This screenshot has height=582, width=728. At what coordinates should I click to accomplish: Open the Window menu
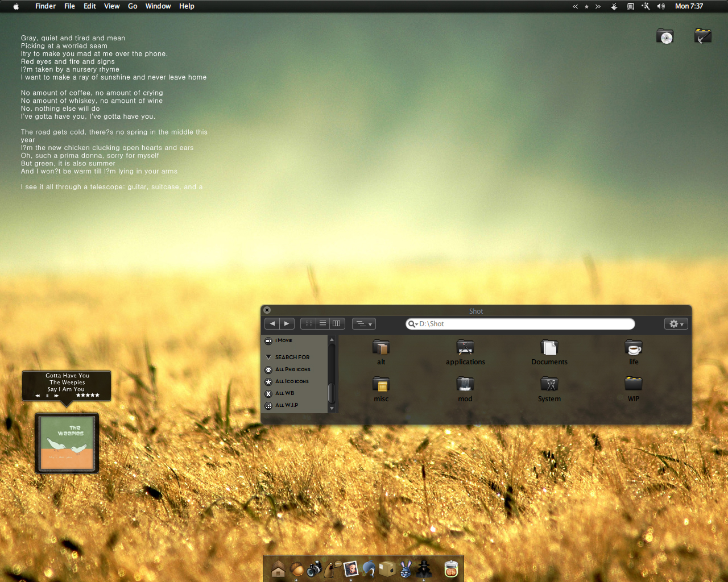[x=158, y=6]
